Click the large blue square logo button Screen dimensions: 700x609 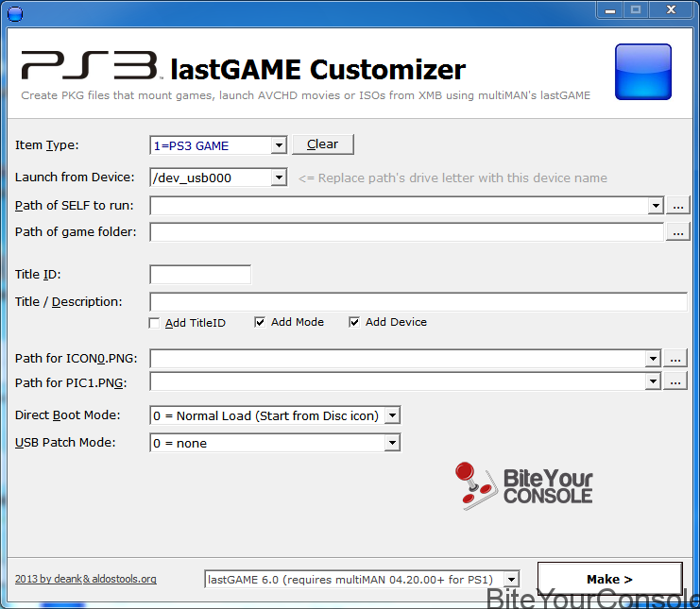[643, 72]
